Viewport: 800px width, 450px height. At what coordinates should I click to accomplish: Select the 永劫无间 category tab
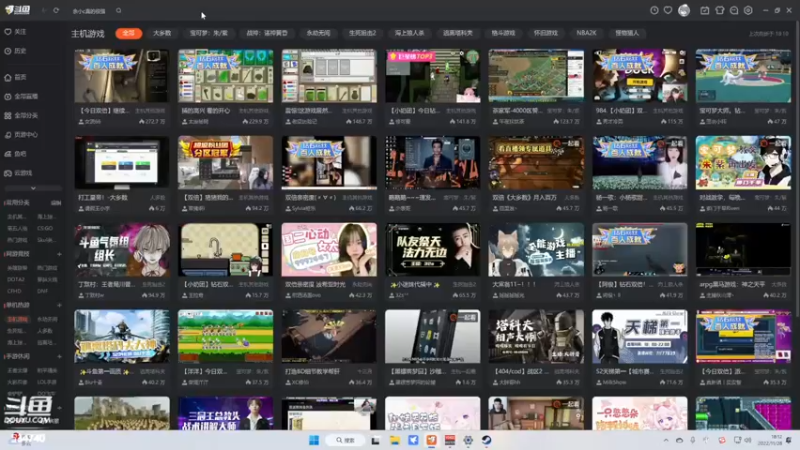318,33
